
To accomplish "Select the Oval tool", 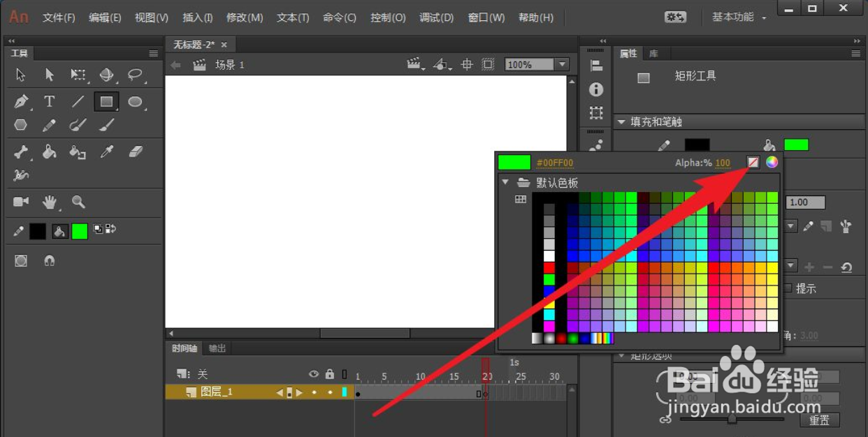I will click(136, 101).
